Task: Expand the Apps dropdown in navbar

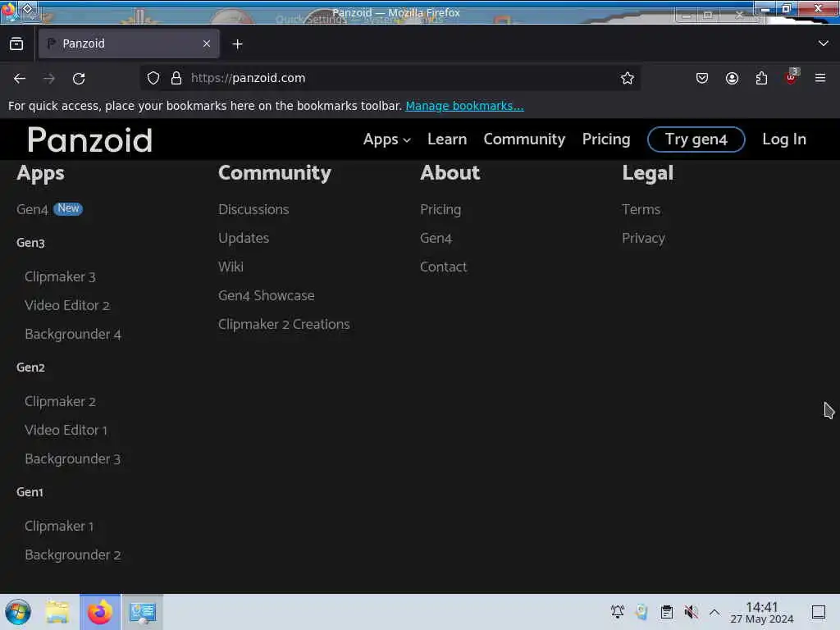Action: click(387, 139)
